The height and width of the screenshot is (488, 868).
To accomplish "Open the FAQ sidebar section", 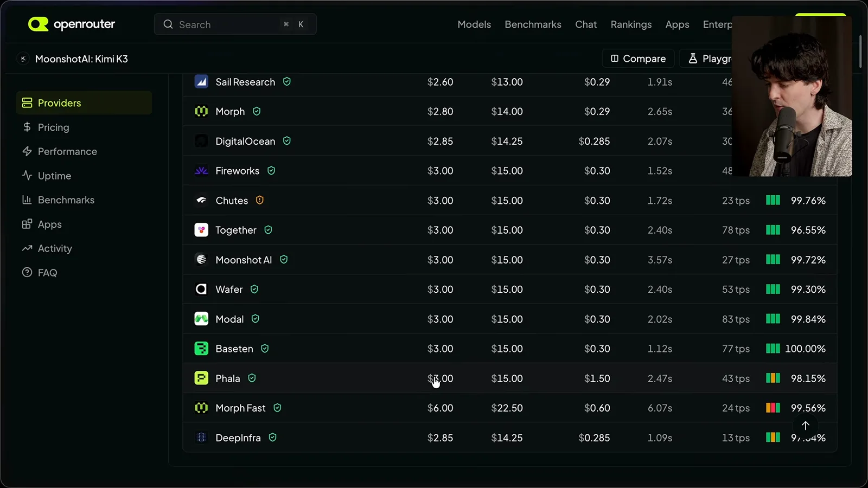I will [x=84, y=273].
